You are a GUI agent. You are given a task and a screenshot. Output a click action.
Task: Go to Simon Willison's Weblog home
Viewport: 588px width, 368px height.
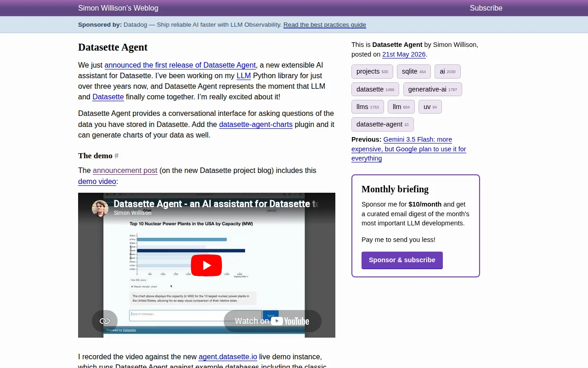pyautogui.click(x=118, y=8)
